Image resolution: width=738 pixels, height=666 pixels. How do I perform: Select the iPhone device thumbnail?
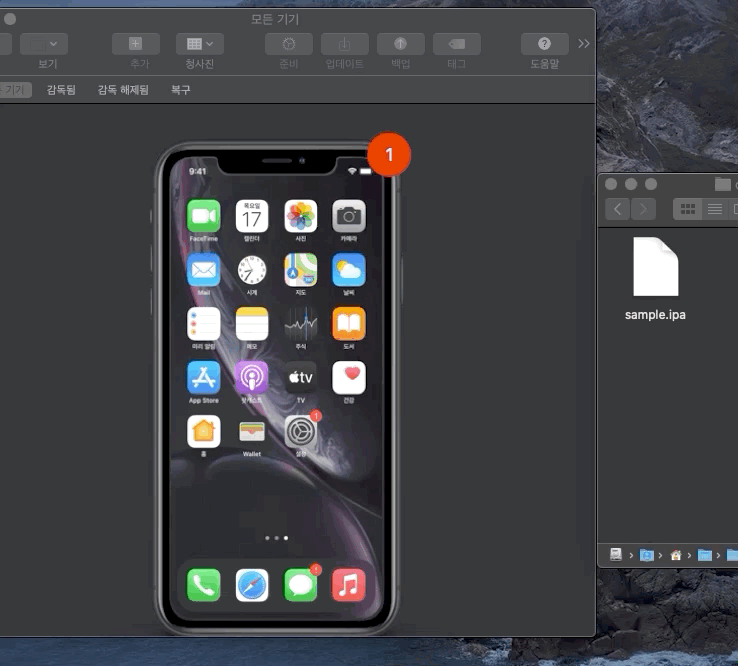[x=276, y=388]
